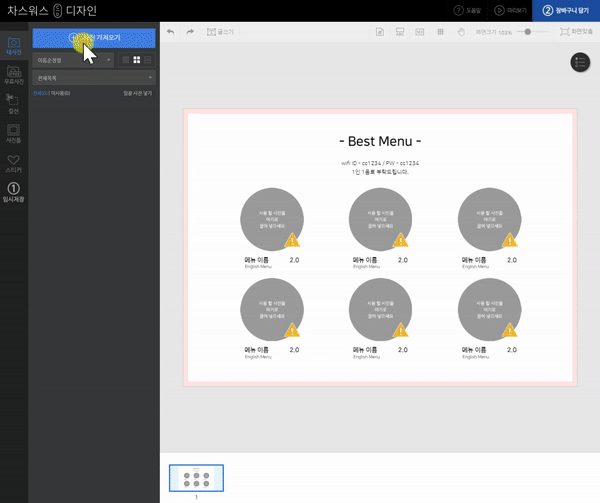Image resolution: width=600 pixels, height=503 pixels.
Task: Select the 미사용 (unused photos) filter link
Action: [60, 93]
